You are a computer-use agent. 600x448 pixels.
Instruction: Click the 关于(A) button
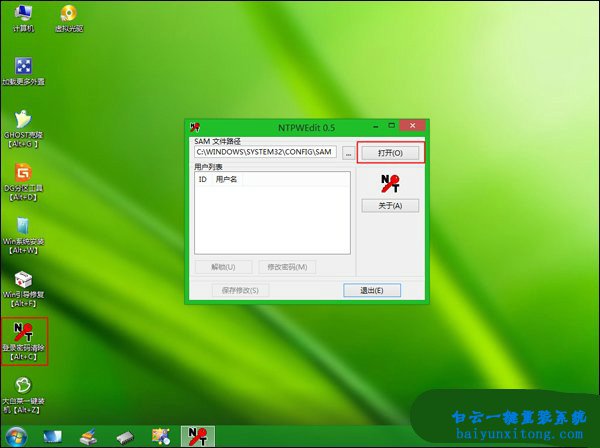[390, 206]
